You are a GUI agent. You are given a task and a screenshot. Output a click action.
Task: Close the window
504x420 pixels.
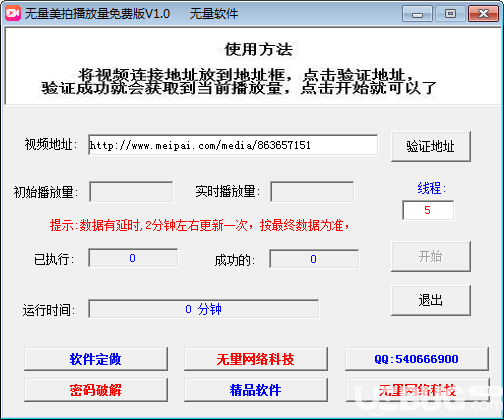click(483, 14)
